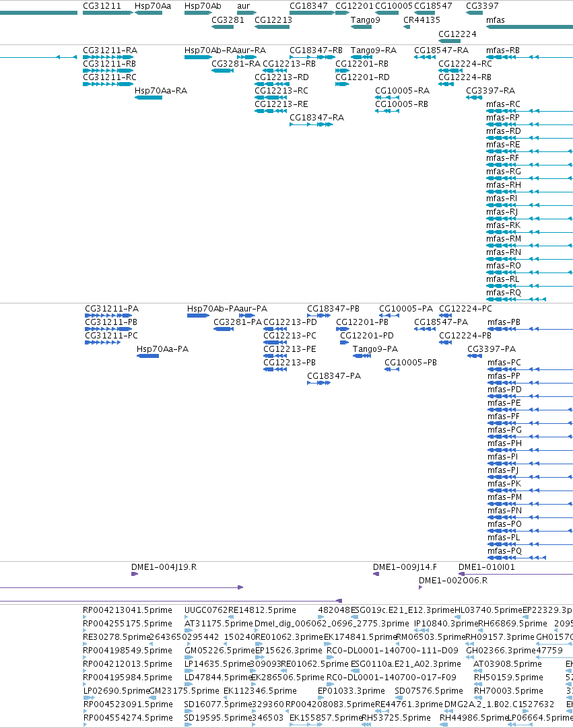
Task: Select the CG3281-RA transcript
Action: coord(223,71)
